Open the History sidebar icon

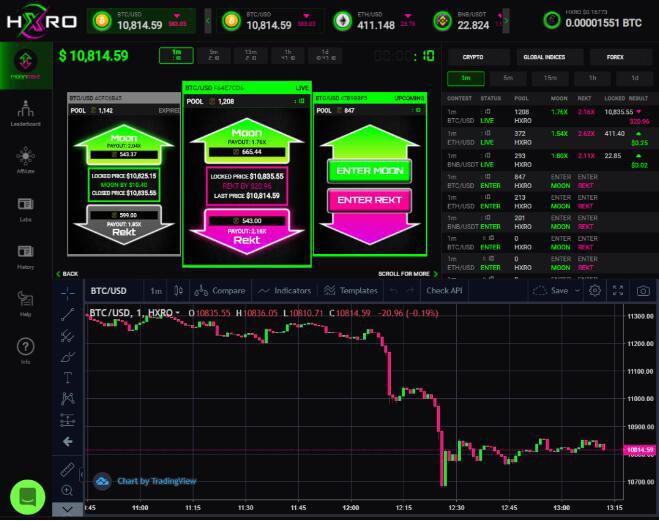point(26,256)
